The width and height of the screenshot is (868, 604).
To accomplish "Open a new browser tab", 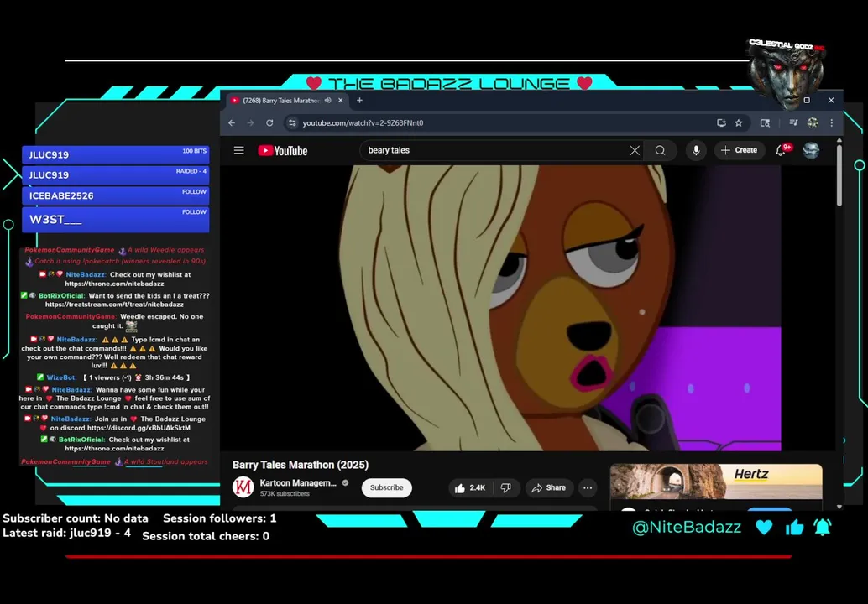I will coord(359,100).
